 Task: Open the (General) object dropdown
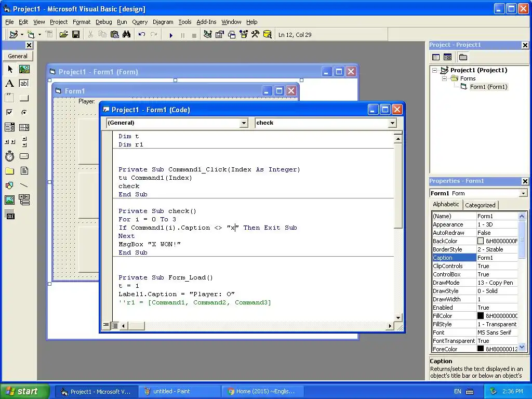(244, 123)
